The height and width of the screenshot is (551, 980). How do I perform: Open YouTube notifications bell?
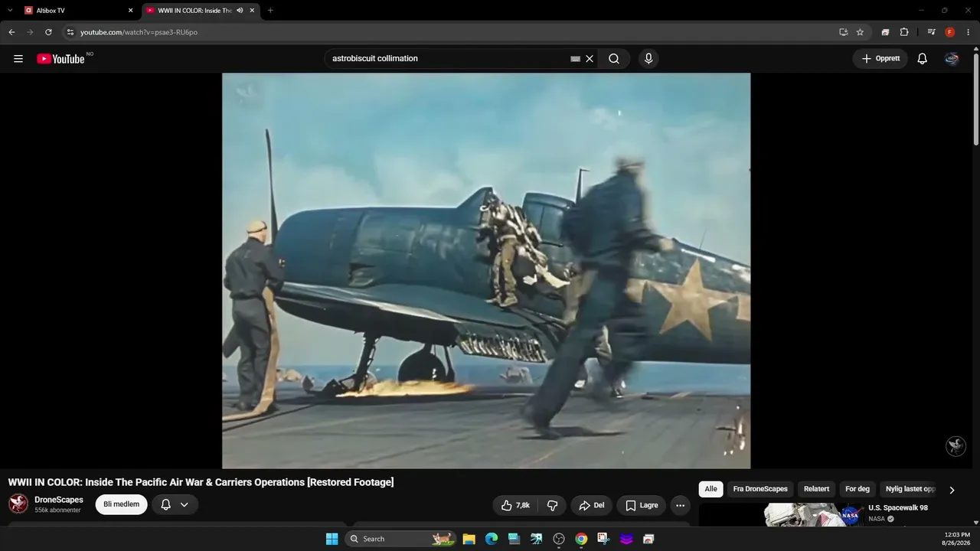click(923, 59)
